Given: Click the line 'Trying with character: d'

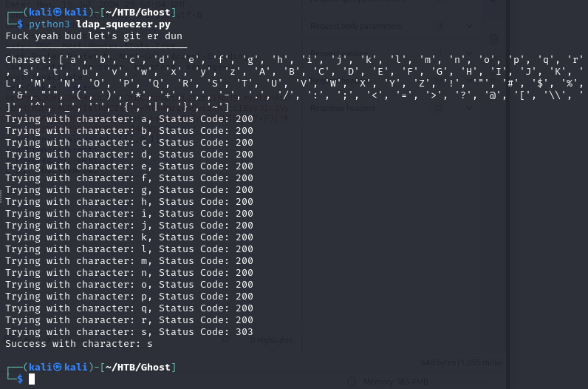Looking at the screenshot, I should [129, 155].
